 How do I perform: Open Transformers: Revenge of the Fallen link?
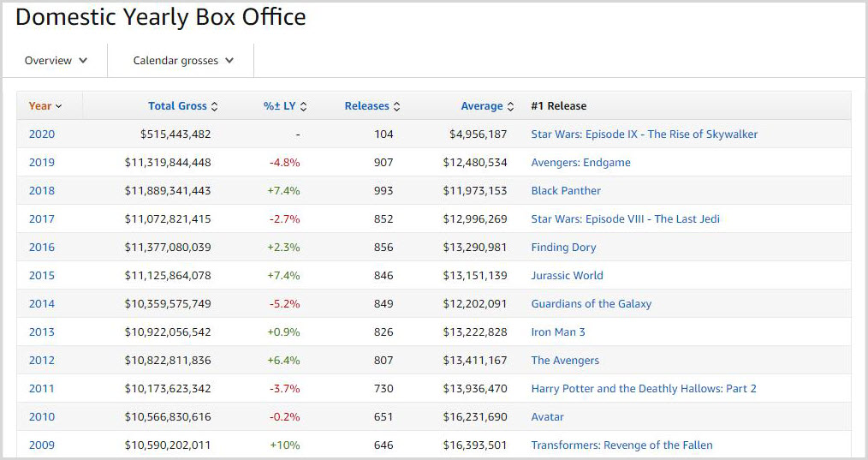[x=621, y=445]
